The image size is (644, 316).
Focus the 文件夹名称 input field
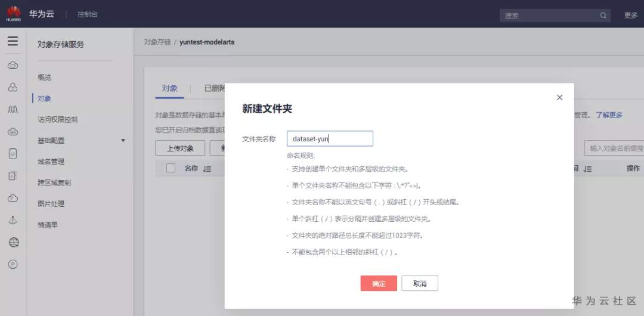pos(330,138)
